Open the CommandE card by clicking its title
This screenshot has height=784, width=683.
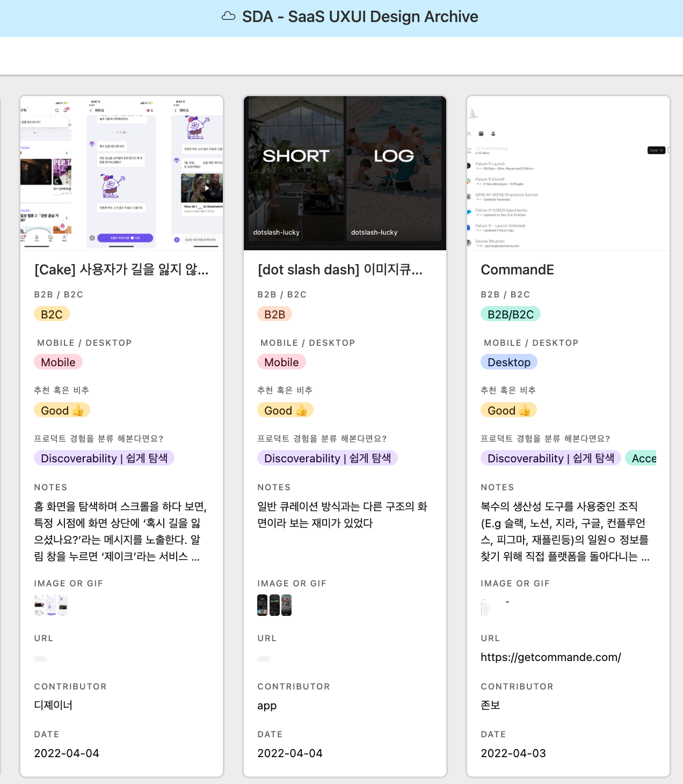pyautogui.click(x=517, y=270)
